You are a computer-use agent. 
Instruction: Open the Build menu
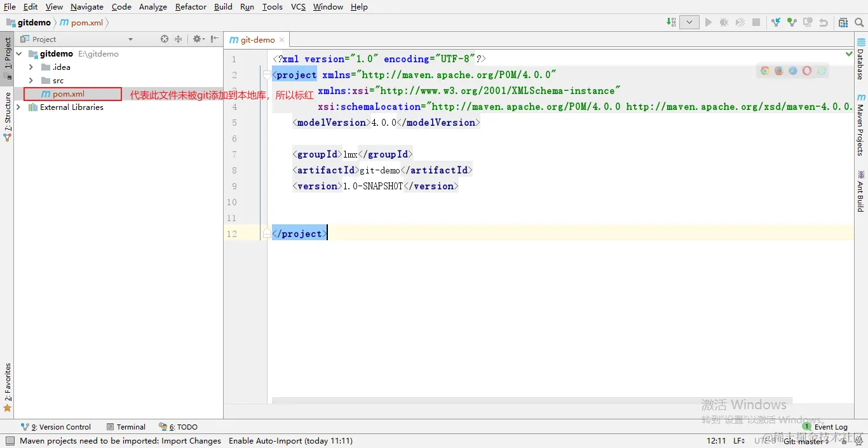(x=223, y=6)
